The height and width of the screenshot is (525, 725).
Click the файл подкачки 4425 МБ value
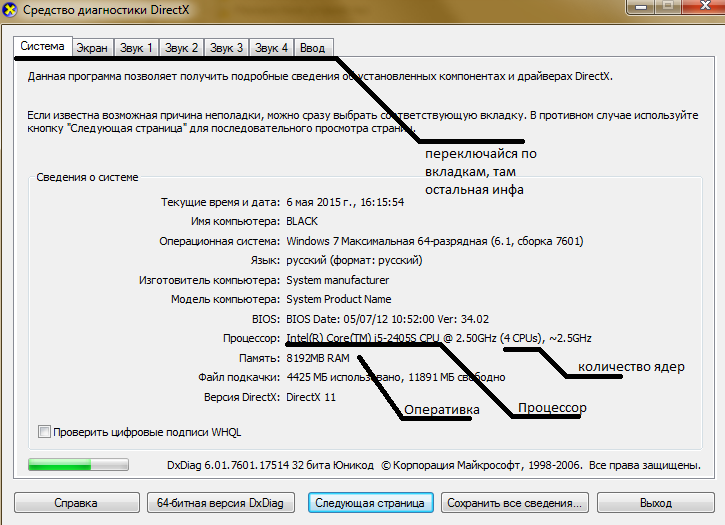pos(396,377)
